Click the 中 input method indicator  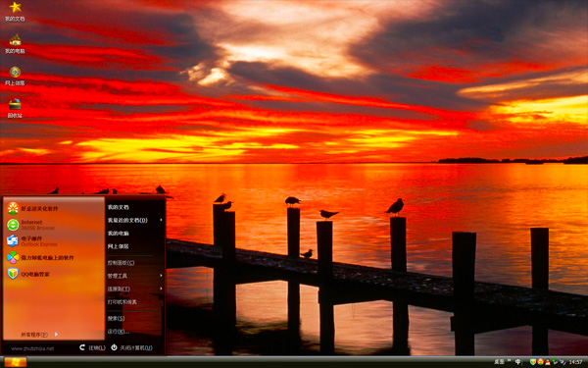[517, 361]
